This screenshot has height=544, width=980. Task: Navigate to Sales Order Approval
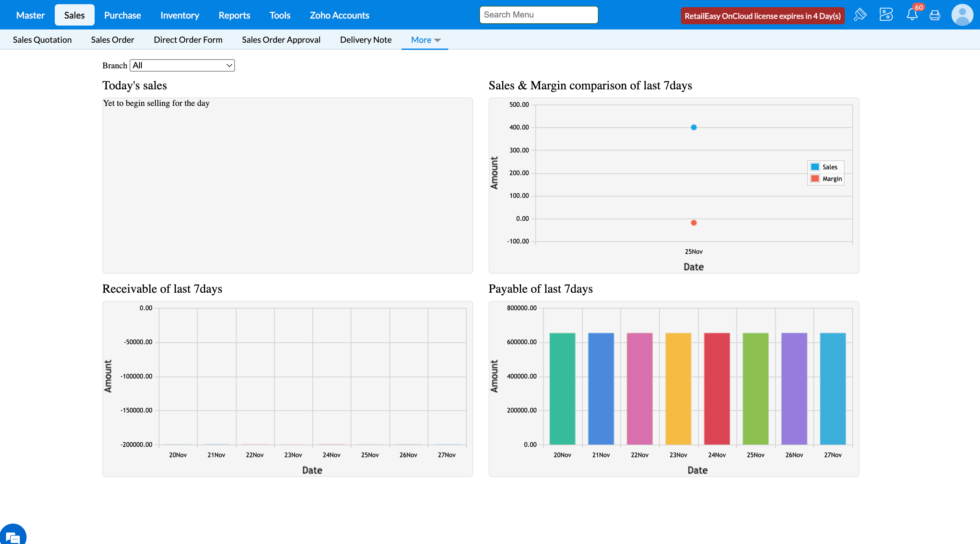click(281, 40)
